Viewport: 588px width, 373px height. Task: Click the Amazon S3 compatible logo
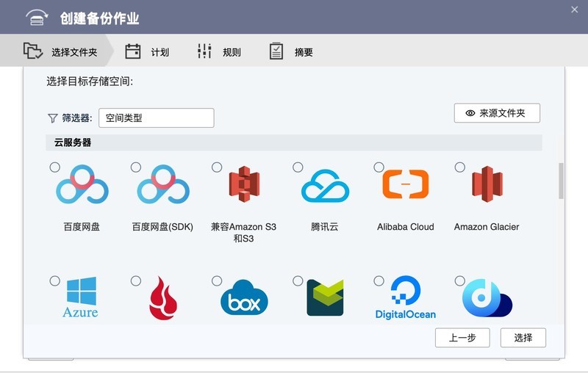pos(244,184)
